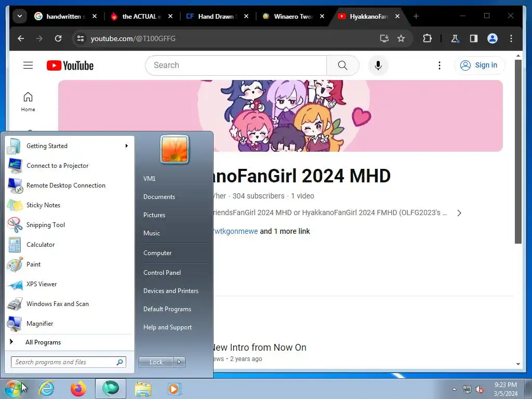Open Windows Explorer folder on taskbar

point(143,389)
